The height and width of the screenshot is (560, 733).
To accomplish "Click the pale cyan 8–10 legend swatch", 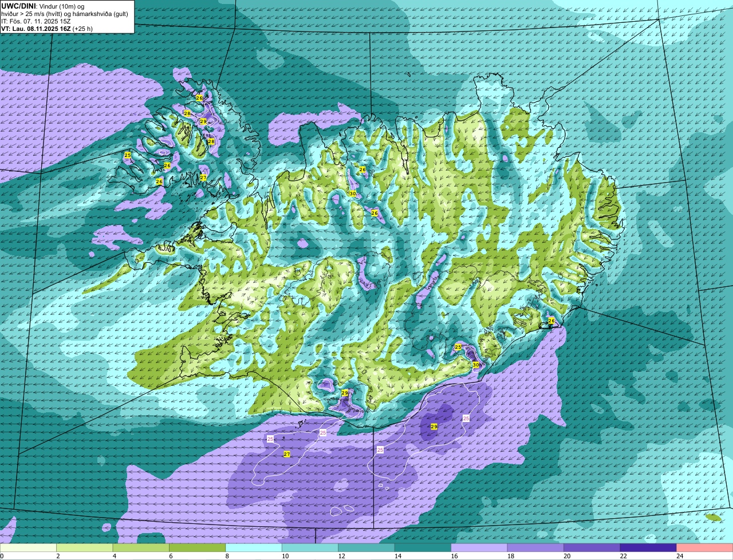I will tap(254, 548).
